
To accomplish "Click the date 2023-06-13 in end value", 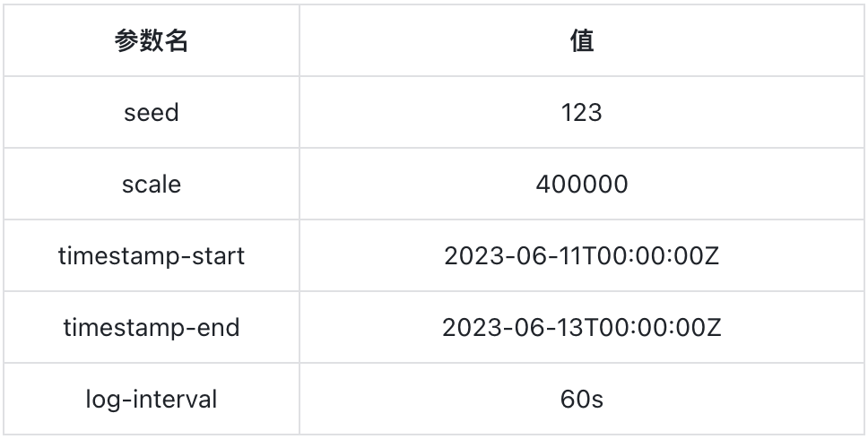I will coord(514,328).
